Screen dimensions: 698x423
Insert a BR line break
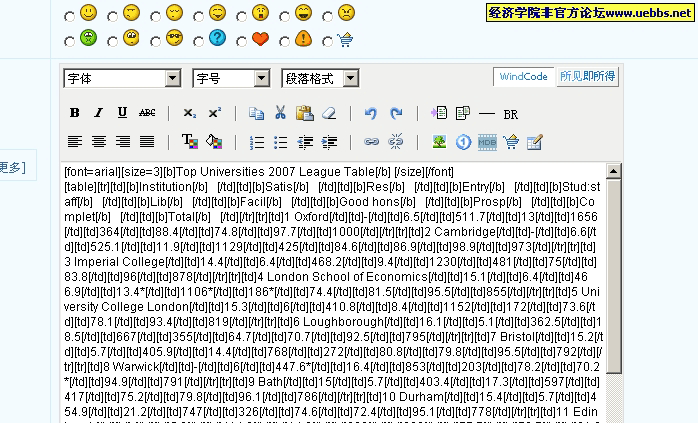(511, 114)
